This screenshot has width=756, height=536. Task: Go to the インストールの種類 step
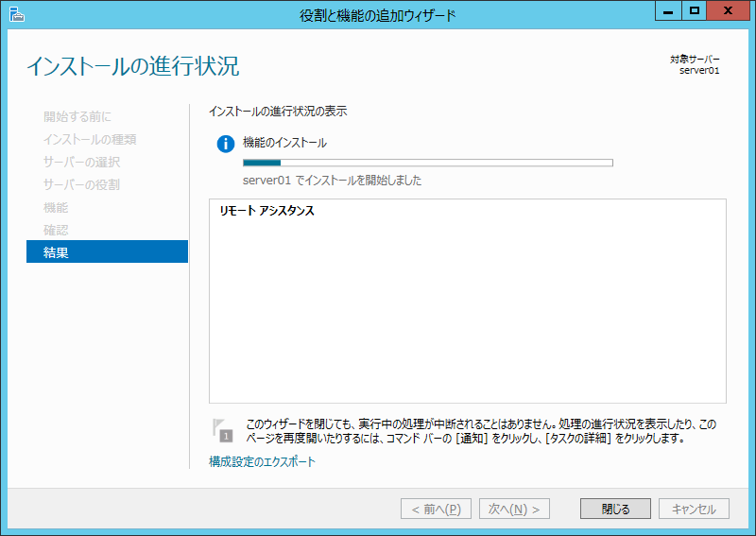coord(90,139)
